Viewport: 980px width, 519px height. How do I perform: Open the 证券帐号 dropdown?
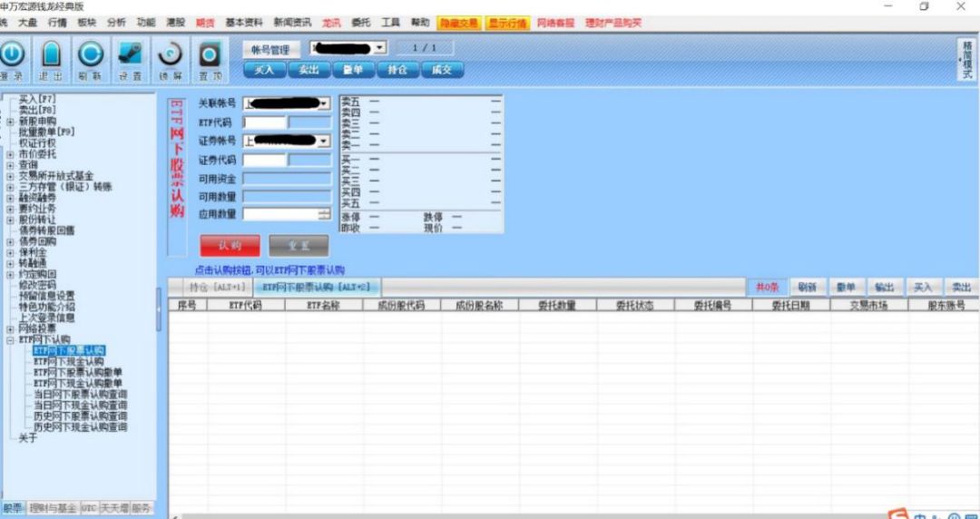click(324, 142)
